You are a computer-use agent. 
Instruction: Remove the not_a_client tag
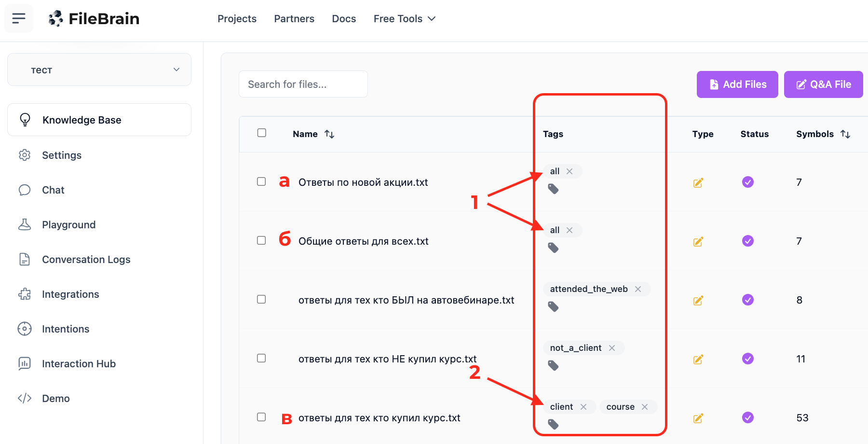pos(612,348)
